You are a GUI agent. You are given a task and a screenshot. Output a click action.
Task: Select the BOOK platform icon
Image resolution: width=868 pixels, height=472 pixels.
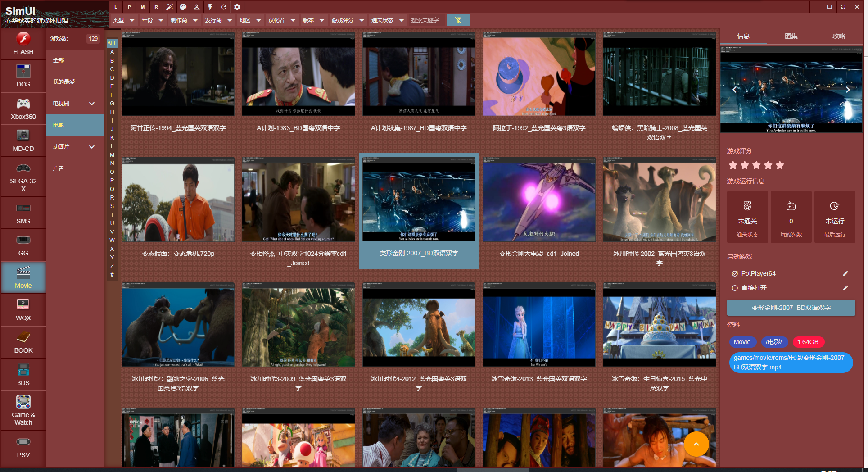23,342
